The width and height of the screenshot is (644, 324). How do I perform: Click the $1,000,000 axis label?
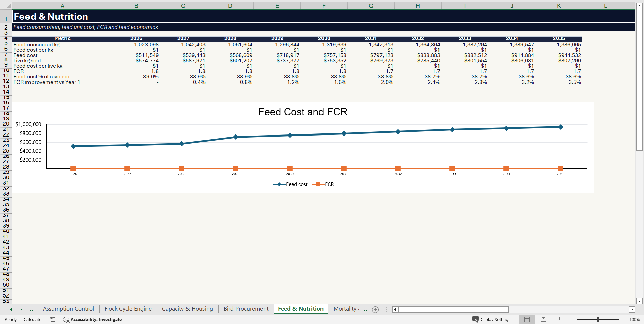coord(28,124)
